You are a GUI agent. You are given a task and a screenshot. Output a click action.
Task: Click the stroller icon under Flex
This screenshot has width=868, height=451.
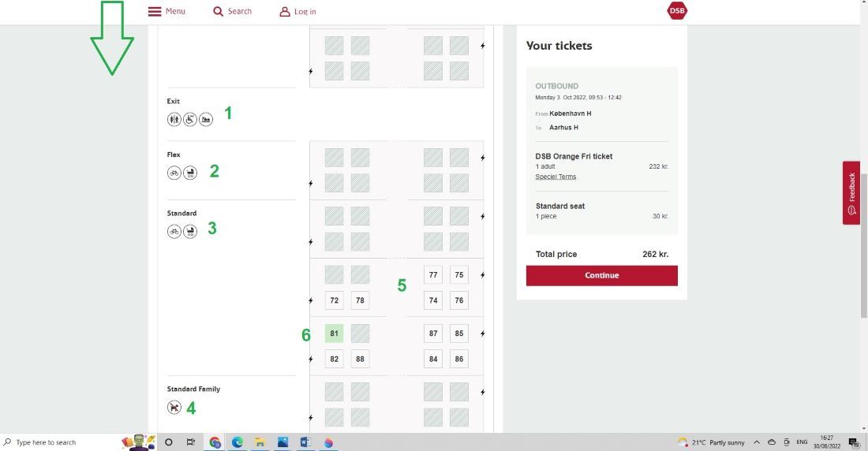(190, 173)
